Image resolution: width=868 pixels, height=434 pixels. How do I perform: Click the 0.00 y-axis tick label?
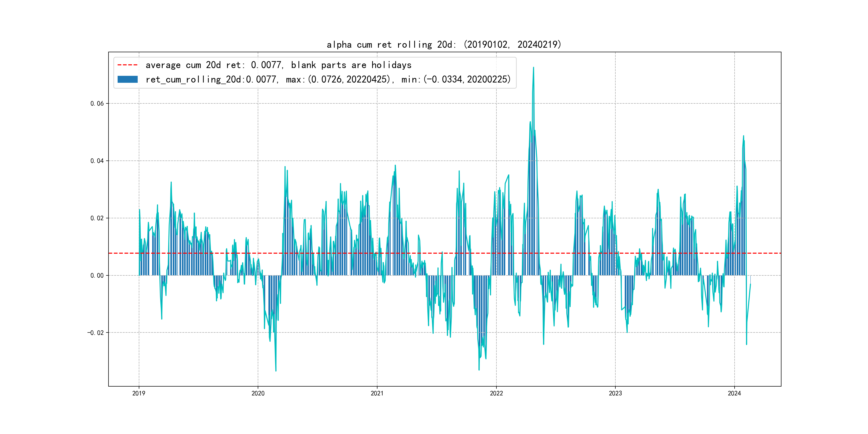pyautogui.click(x=97, y=275)
